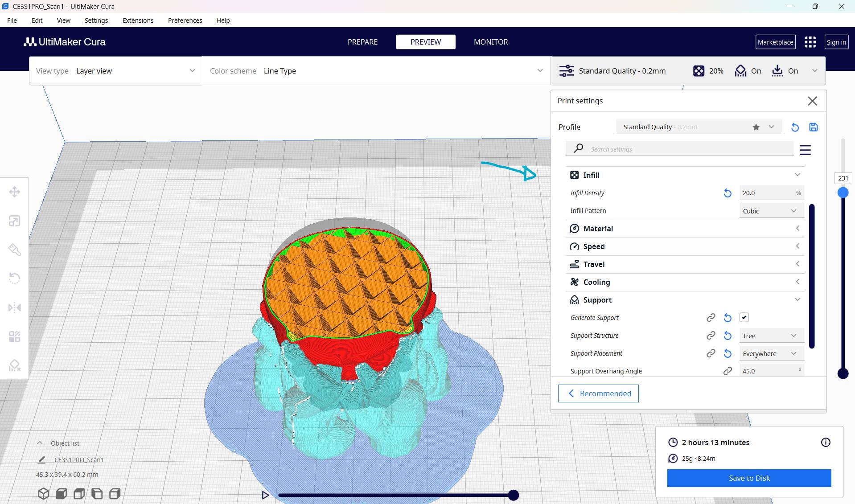Click the Sign in button

pos(836,42)
